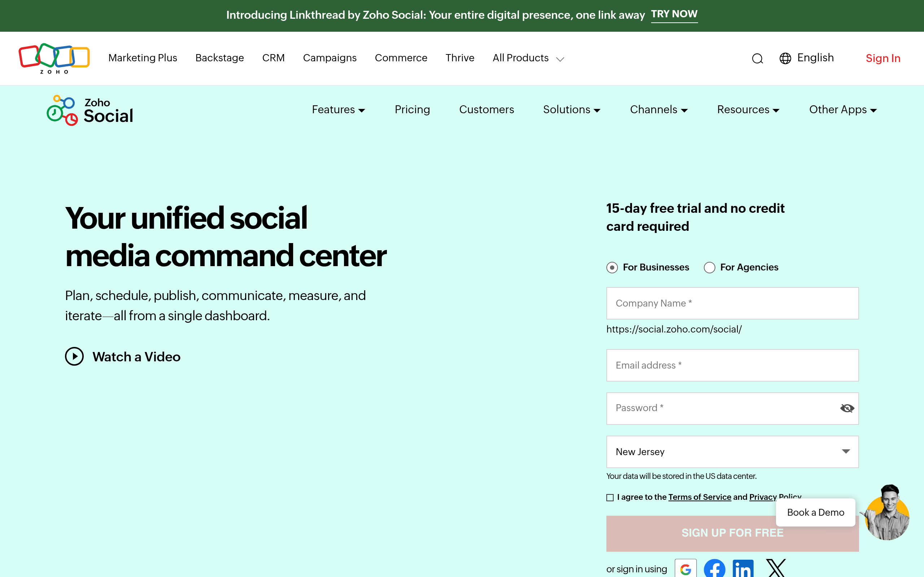The width and height of the screenshot is (924, 577).
Task: Click the Zoho logo in the header
Action: click(x=54, y=58)
